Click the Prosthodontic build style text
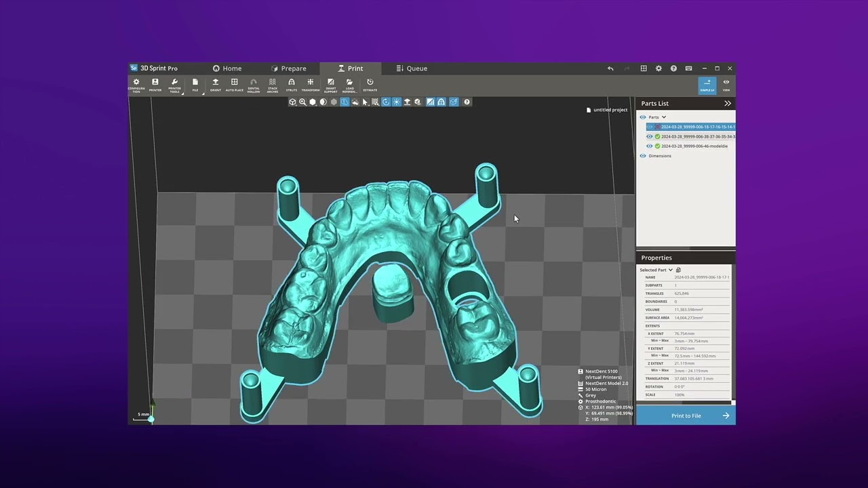 601,401
